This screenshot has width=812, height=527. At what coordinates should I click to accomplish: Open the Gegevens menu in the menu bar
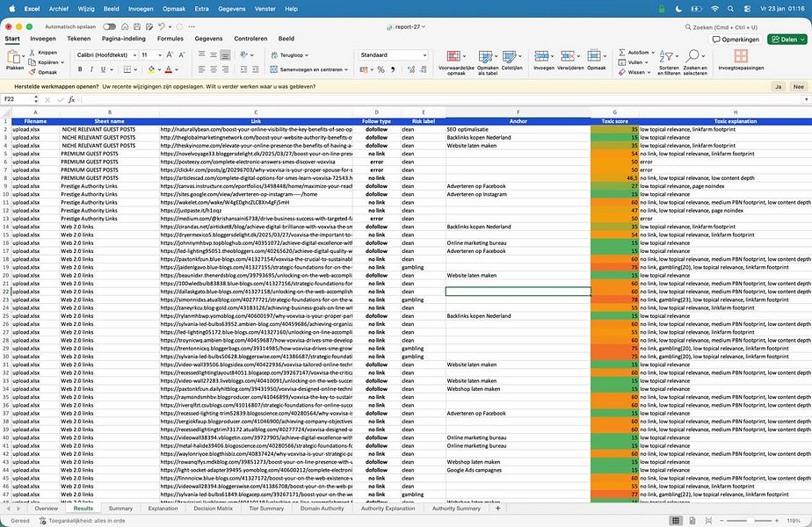coord(230,9)
